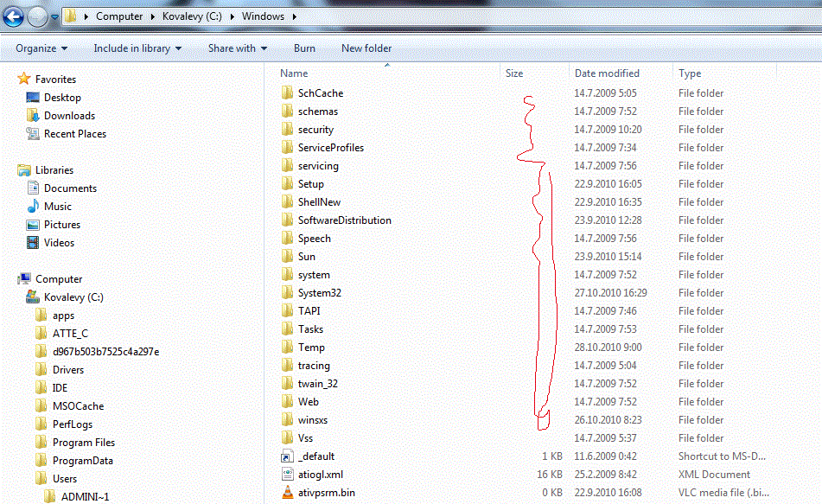The height and width of the screenshot is (504, 822).
Task: Select the Favorites star icon
Action: (x=24, y=80)
